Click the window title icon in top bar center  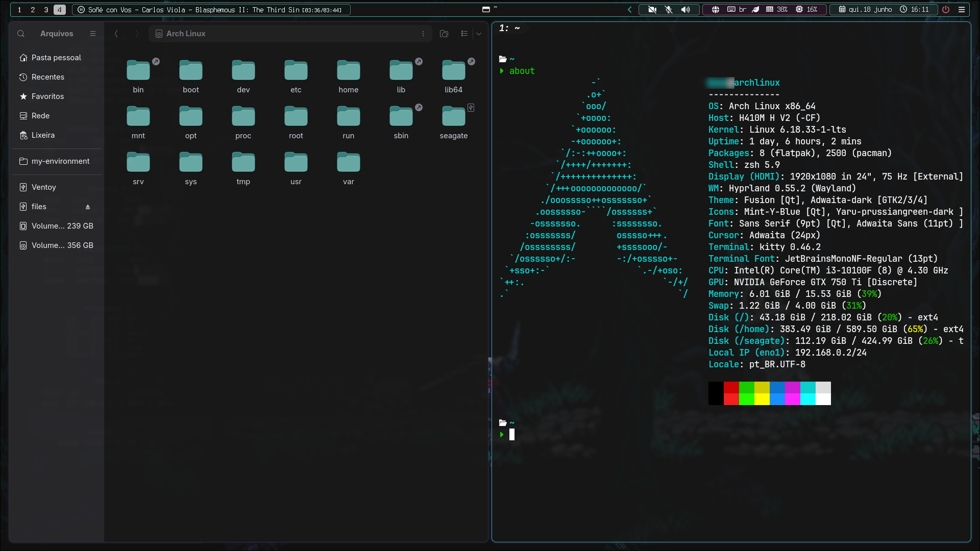point(486,9)
